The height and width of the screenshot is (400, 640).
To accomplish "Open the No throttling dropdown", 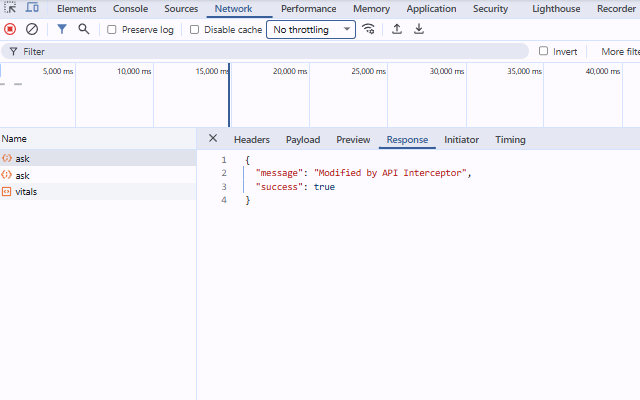I will coord(311,30).
